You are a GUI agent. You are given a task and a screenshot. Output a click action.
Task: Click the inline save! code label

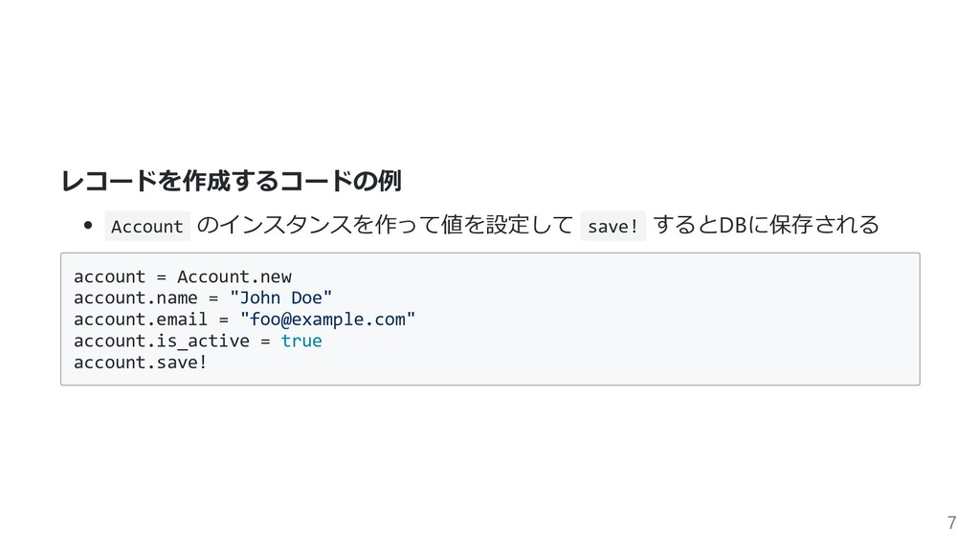[612, 226]
